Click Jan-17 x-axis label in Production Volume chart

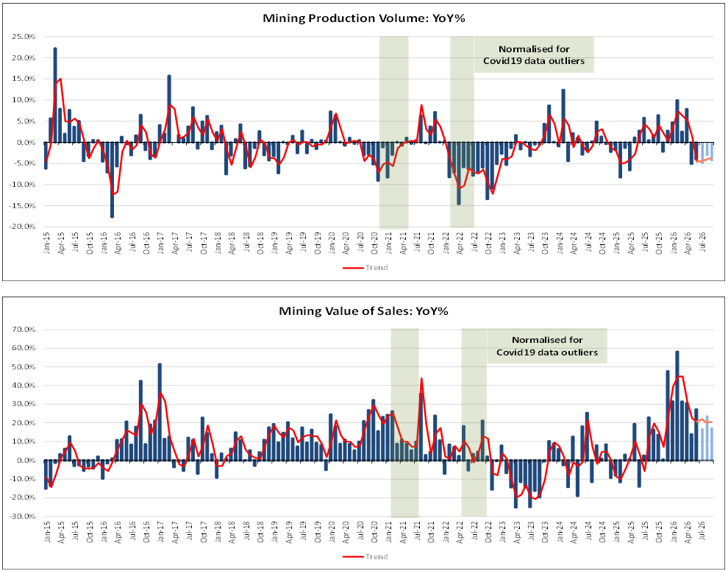point(160,243)
